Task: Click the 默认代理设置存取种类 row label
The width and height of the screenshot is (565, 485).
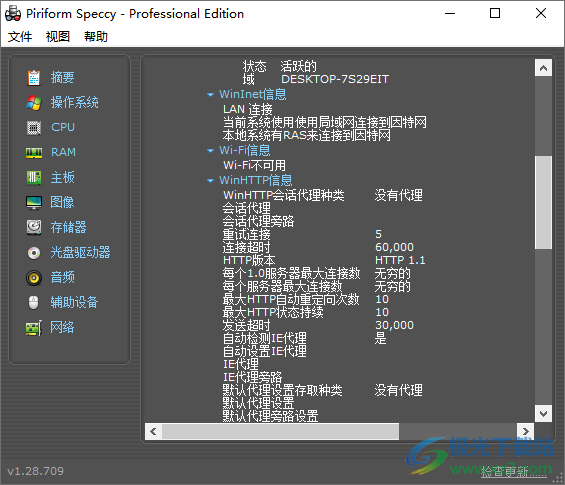Action: (282, 390)
